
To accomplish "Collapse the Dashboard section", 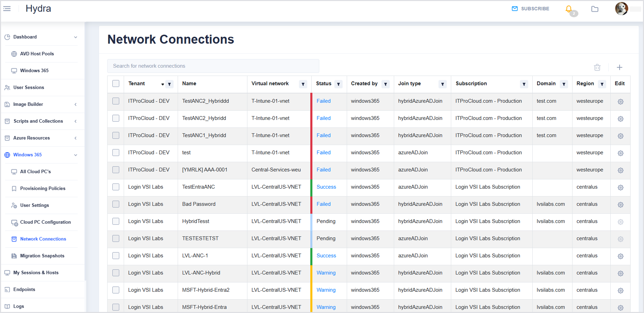I will (x=76, y=37).
